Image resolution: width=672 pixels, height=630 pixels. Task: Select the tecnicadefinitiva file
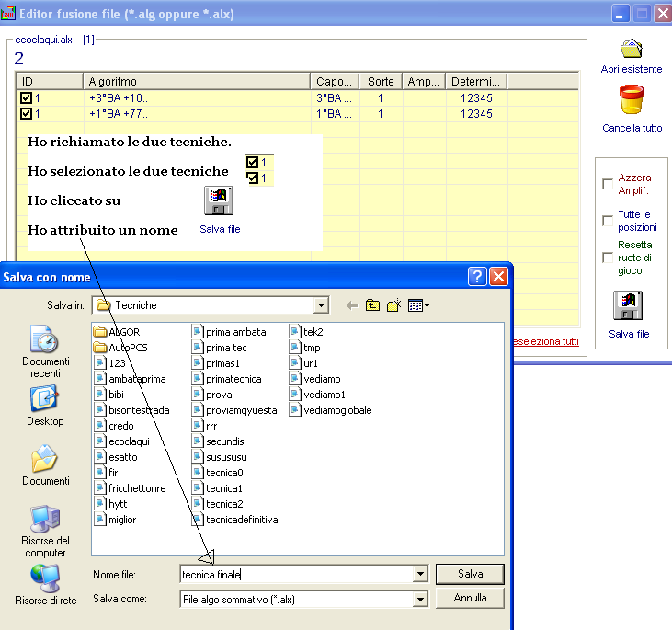click(x=241, y=520)
